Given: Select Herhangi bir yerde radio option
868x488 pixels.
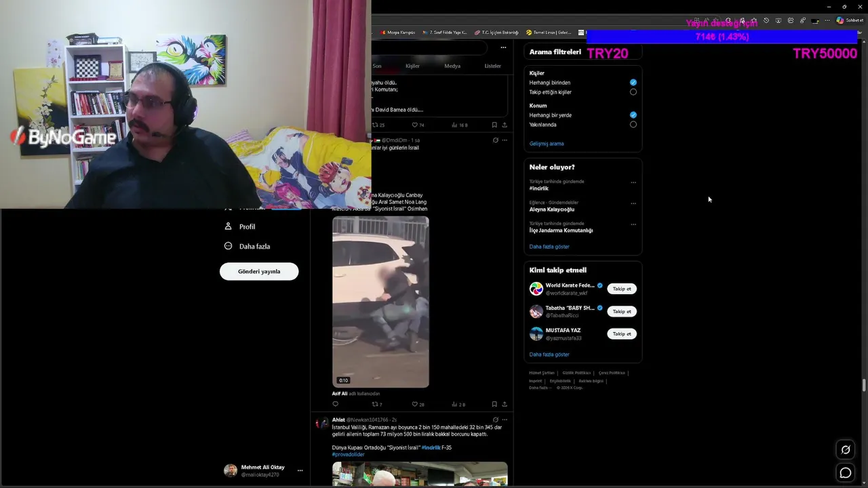Looking at the screenshot, I should [633, 115].
